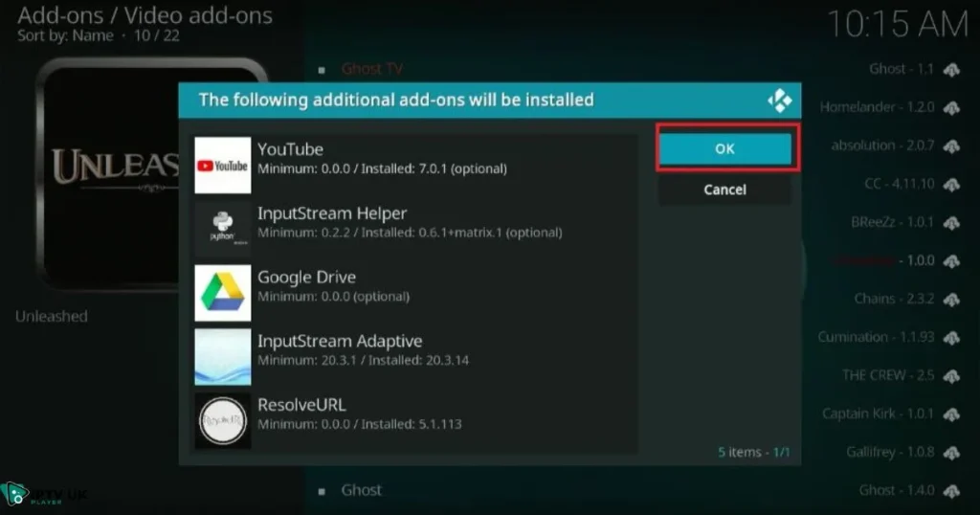
Task: Click the cloud icon beside version 1.0.0
Action: (x=951, y=260)
